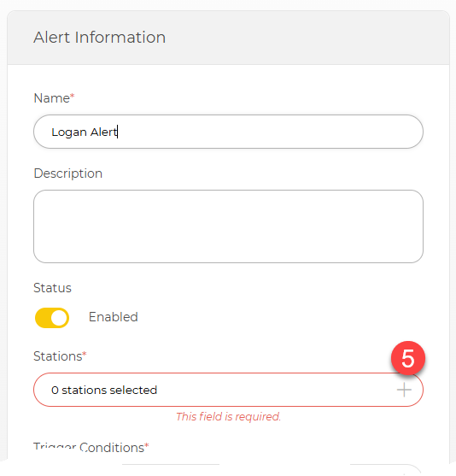Click the Alert Information panel heading

100,38
